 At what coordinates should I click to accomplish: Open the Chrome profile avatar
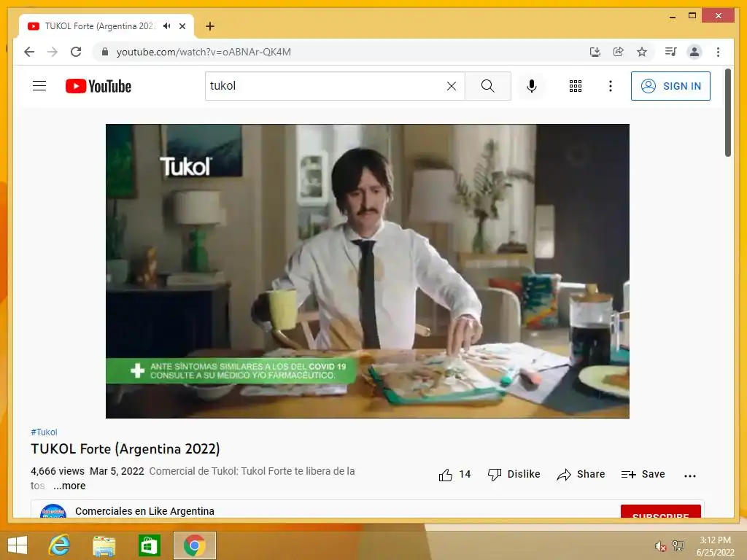pyautogui.click(x=694, y=52)
